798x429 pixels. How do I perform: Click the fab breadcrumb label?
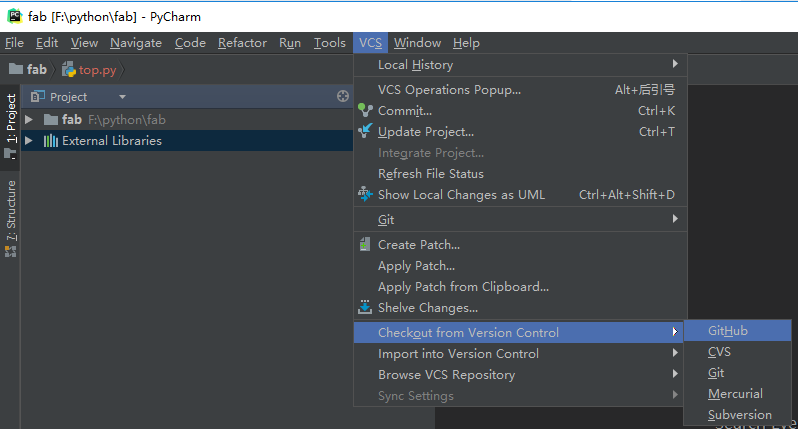(37, 69)
